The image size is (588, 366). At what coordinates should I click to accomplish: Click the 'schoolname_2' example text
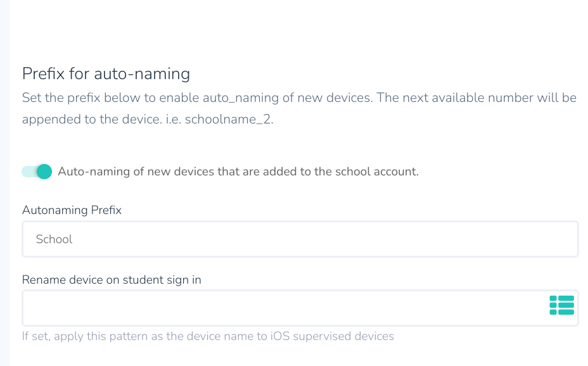pyautogui.click(x=229, y=119)
